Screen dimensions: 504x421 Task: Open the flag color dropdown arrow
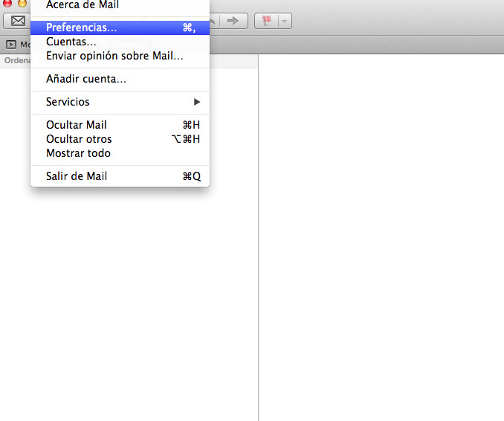[x=284, y=21]
